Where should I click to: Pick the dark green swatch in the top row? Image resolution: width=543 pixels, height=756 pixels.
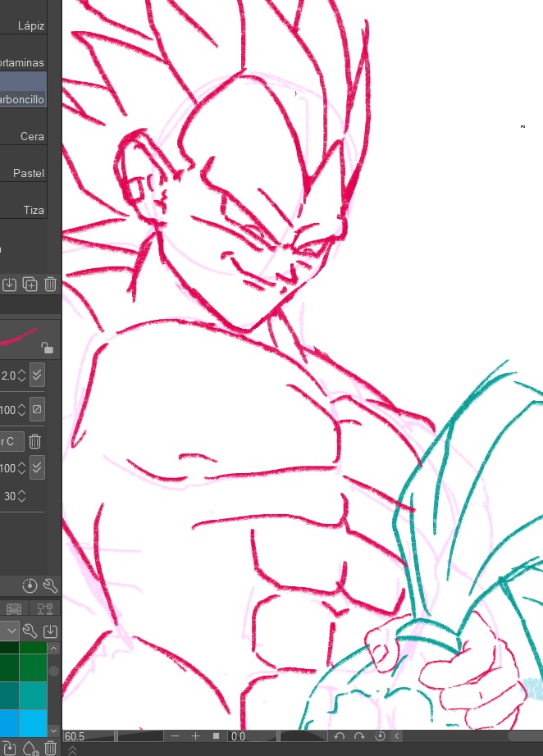pyautogui.click(x=9, y=648)
